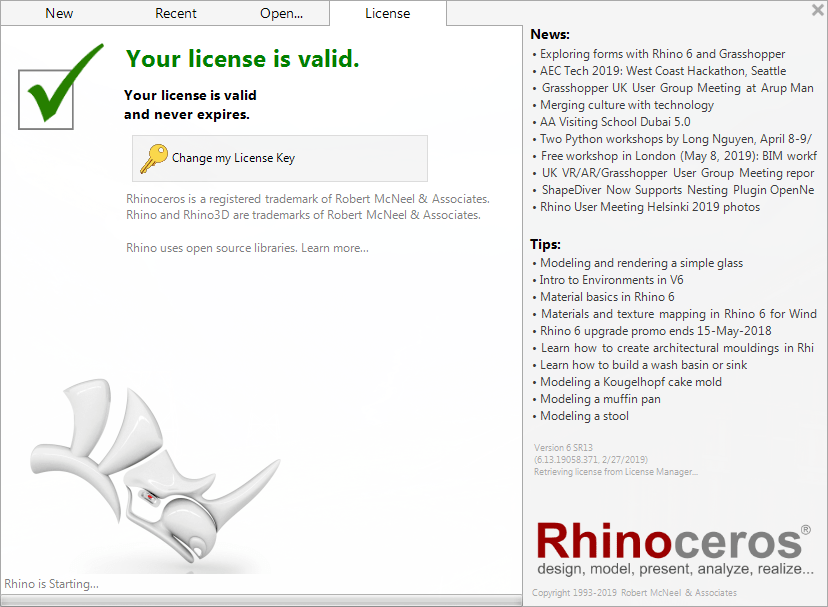This screenshot has height=607, width=828.
Task: Open tip: Modeling a Kougelhopf cake mold
Action: (631, 382)
